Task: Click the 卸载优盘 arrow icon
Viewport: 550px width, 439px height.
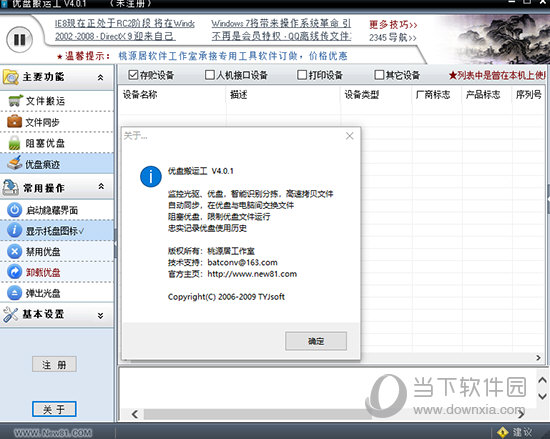Action: tap(14, 272)
